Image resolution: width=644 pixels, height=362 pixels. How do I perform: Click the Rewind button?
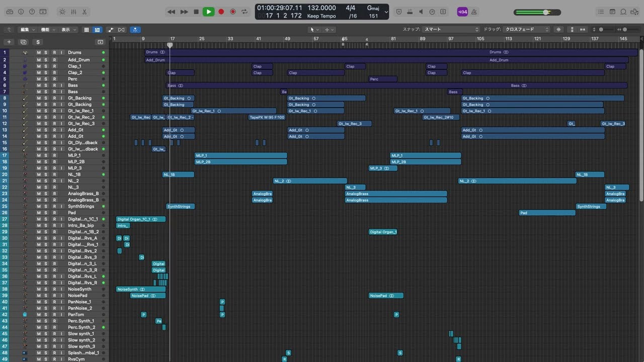coord(171,12)
